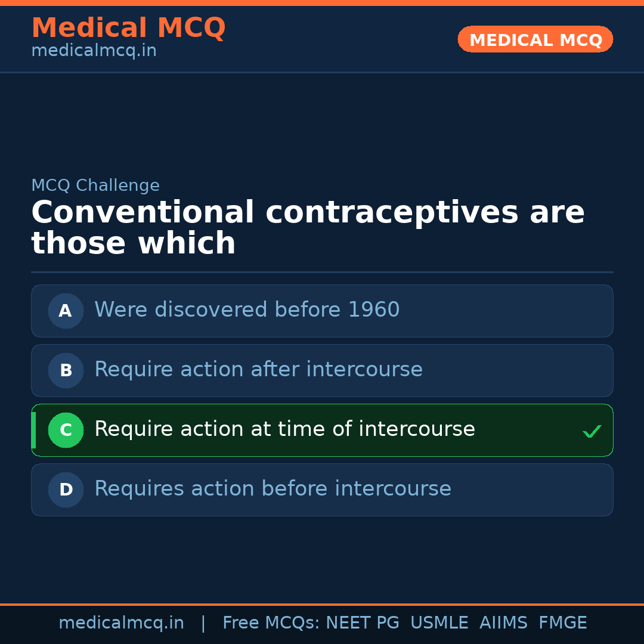
Task: Click the orange MEDICAL MCQ badge
Action: click(535, 40)
